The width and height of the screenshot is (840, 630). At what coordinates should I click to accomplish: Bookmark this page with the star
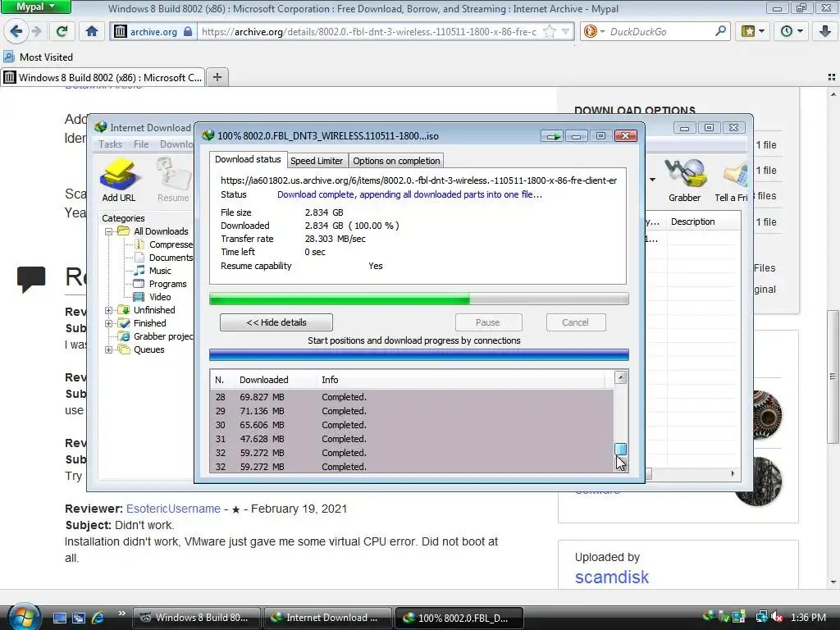click(550, 32)
